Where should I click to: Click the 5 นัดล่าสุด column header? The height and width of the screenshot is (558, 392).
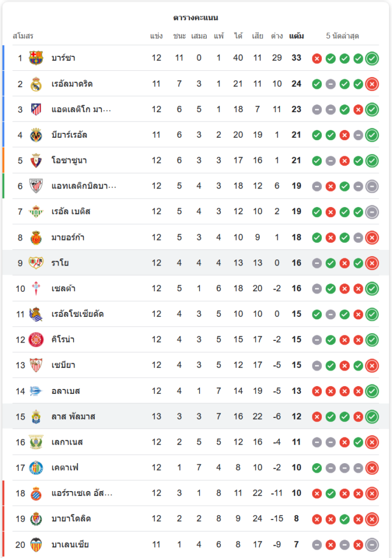(342, 36)
